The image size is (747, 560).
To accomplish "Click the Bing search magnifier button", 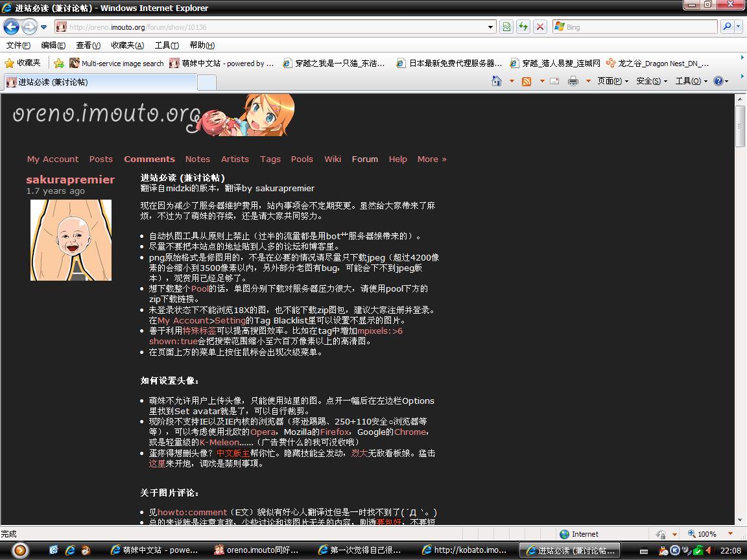I will pyautogui.click(x=726, y=27).
